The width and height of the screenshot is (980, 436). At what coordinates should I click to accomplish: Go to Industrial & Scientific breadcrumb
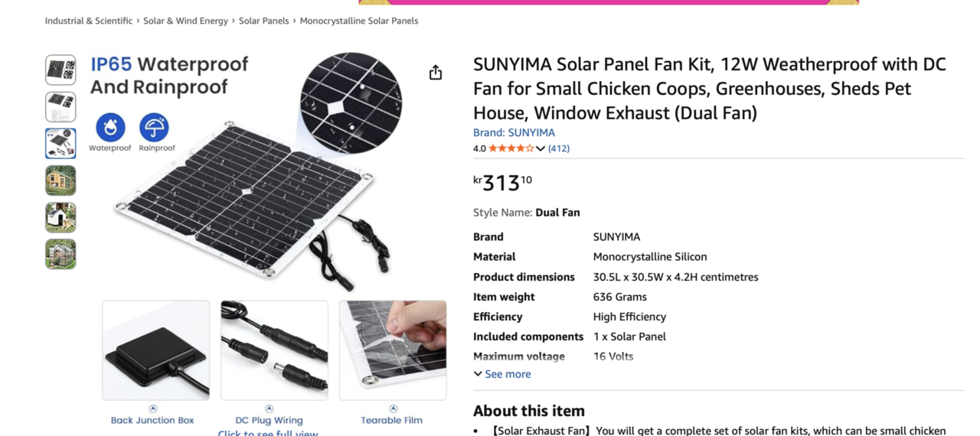tap(89, 21)
